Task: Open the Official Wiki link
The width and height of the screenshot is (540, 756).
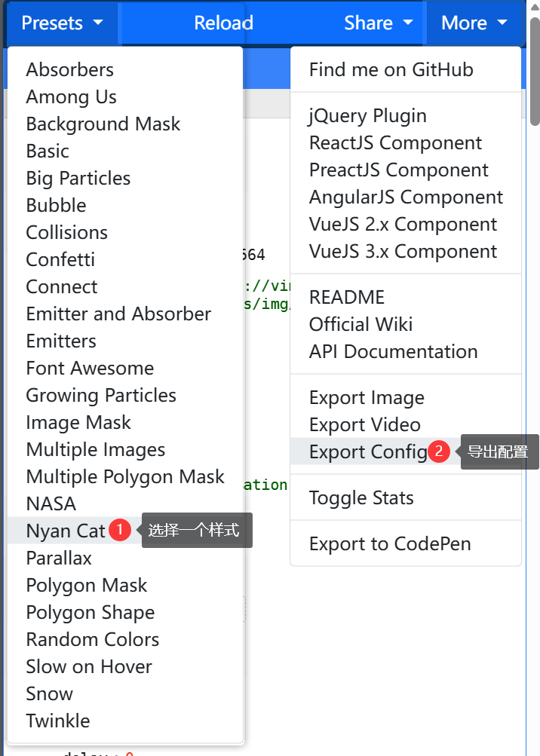Action: coord(361,324)
